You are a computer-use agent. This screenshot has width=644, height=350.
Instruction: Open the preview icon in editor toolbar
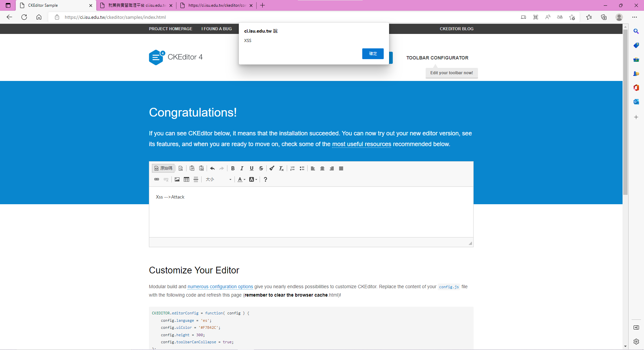(180, 168)
